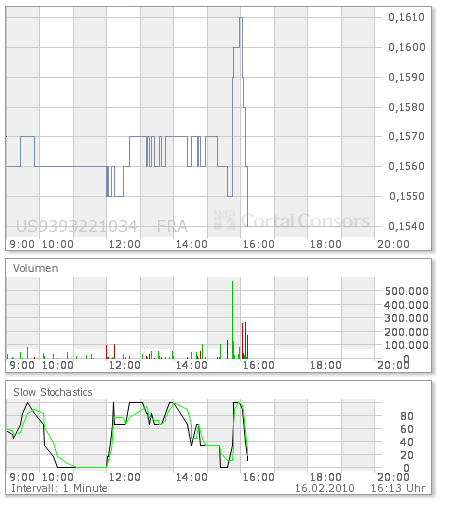Click the 0,1600 price axis label
Viewport: 449px width, 509px height.
tap(407, 47)
